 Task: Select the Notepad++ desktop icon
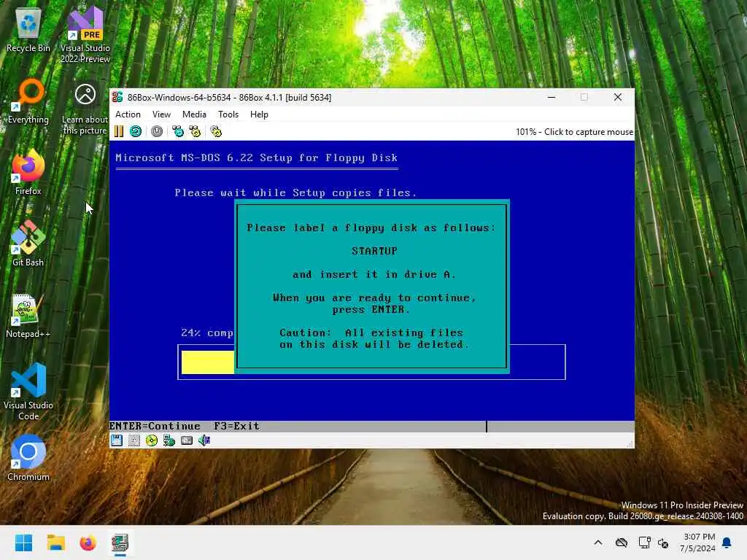[x=28, y=316]
